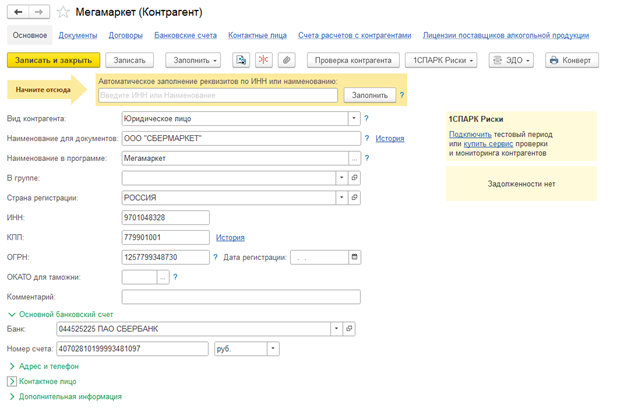
Task: Collapse the Основной банковский счет section
Action: pos(12,314)
